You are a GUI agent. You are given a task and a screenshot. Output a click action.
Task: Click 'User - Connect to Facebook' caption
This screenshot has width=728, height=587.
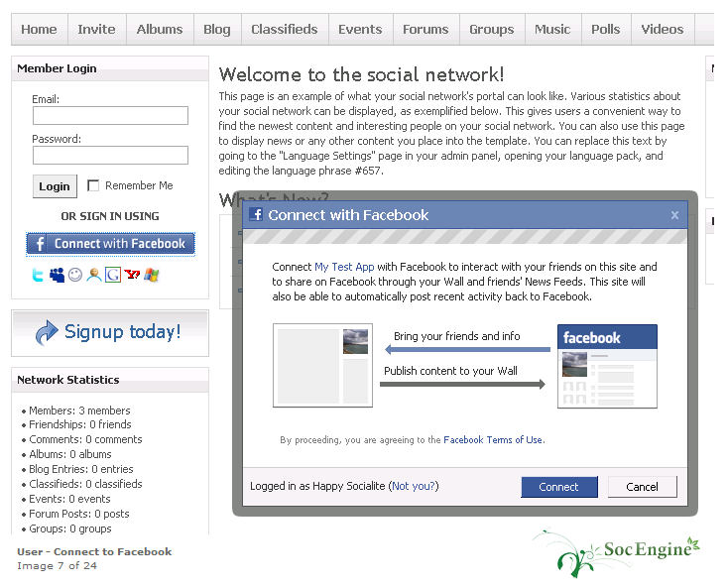tap(94, 551)
